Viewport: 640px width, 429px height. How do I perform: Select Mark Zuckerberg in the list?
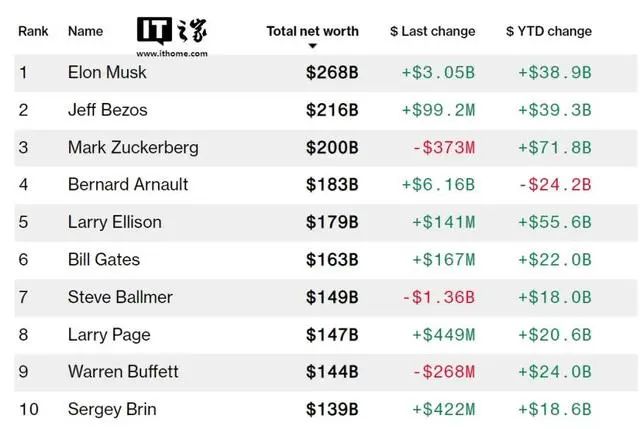pyautogui.click(x=133, y=147)
